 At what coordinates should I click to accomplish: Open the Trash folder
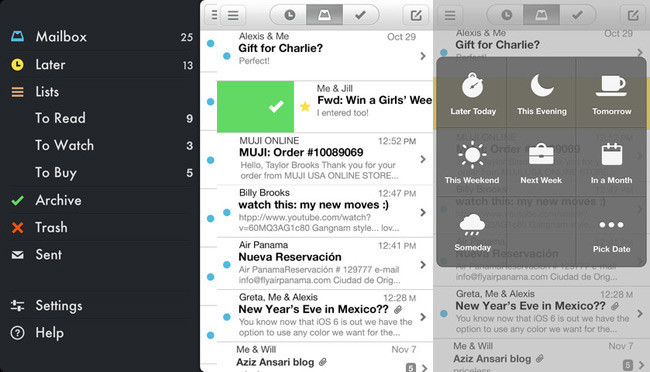pos(101,228)
